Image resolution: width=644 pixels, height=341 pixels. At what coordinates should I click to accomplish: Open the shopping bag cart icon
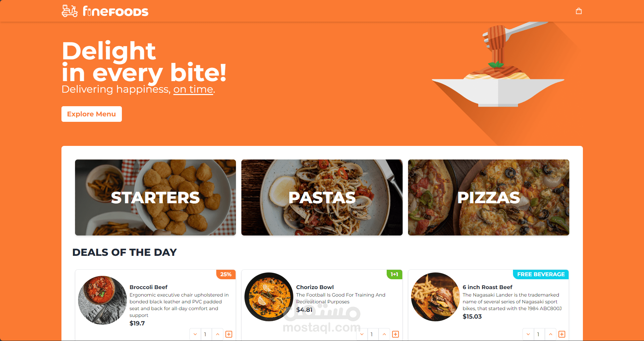tap(579, 11)
